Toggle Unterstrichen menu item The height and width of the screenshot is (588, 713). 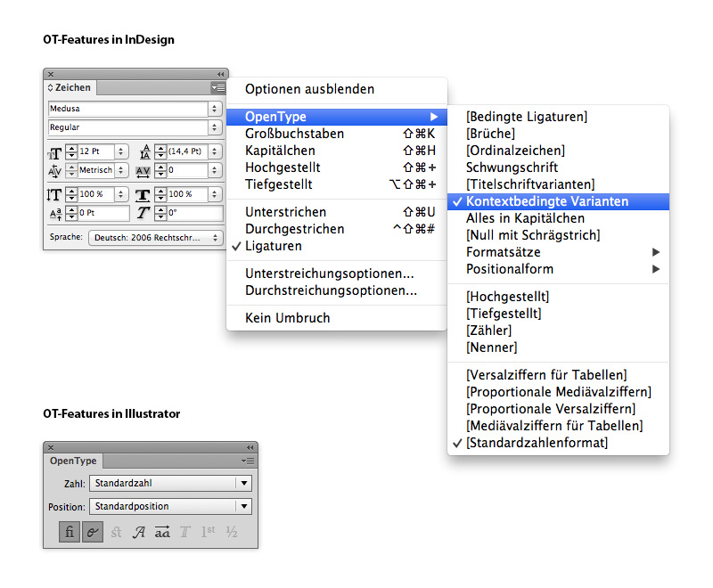tap(337, 212)
